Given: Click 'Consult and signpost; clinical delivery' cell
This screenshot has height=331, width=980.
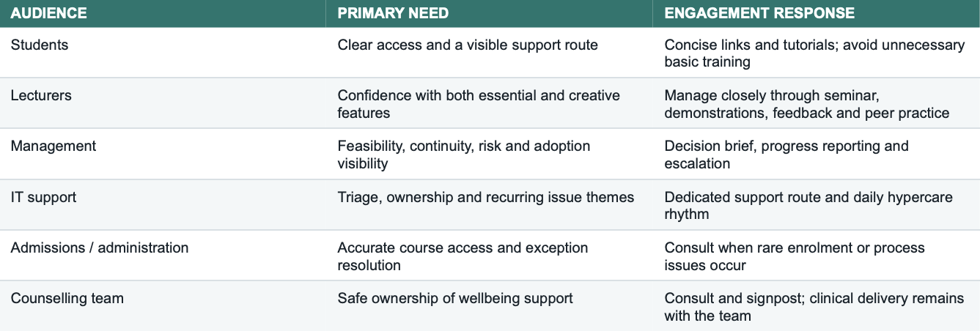Looking at the screenshot, I should [817, 306].
